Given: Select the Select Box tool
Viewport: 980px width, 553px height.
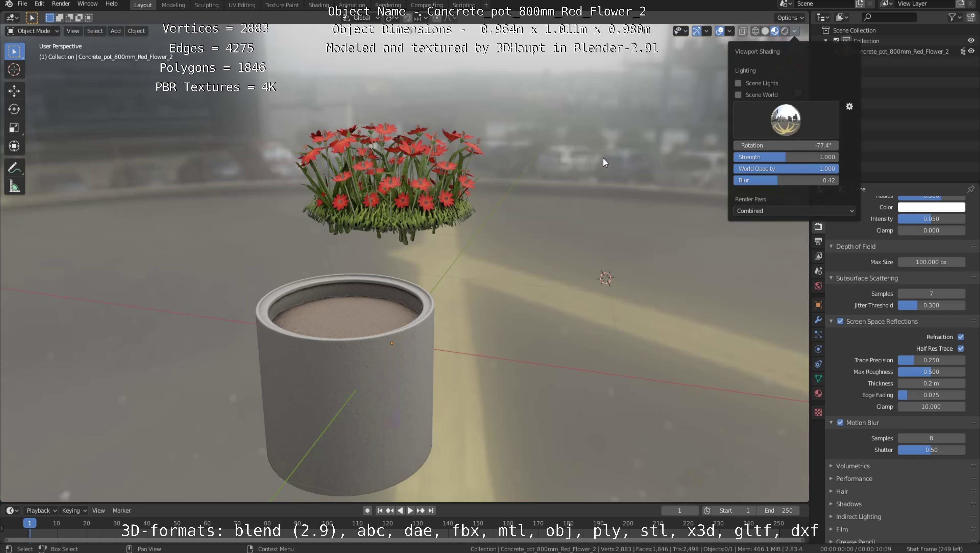Looking at the screenshot, I should 14,51.
